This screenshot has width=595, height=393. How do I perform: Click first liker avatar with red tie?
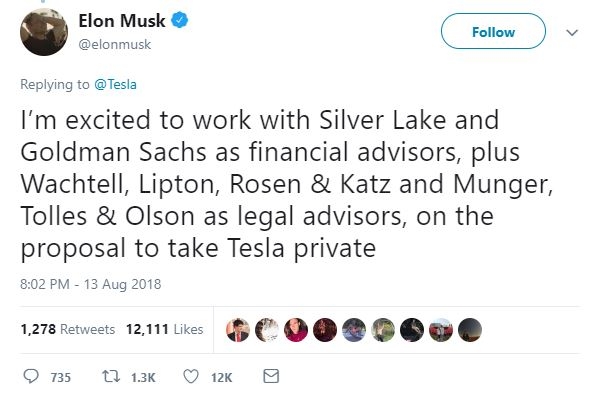click(x=238, y=330)
